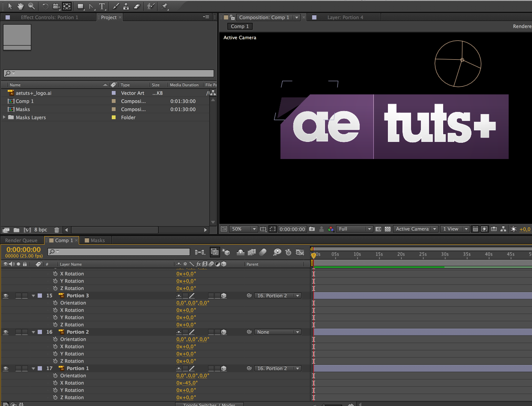Click Toggle Switches / Modes button
532x406 pixels.
209,405
